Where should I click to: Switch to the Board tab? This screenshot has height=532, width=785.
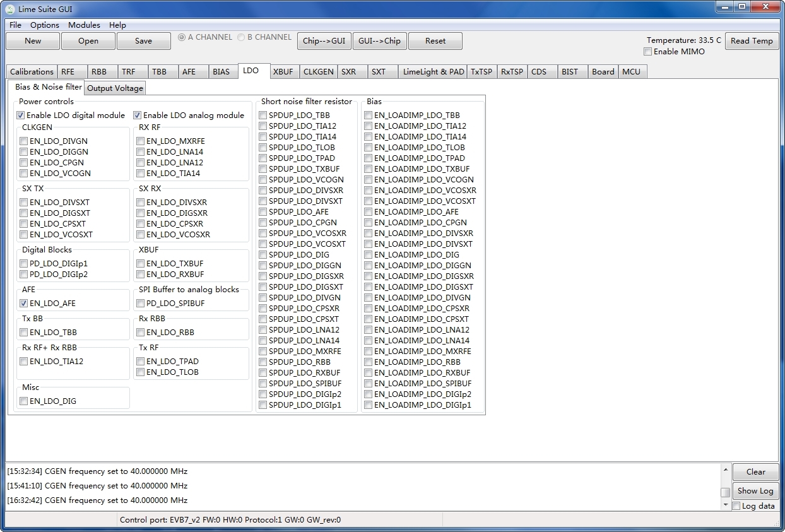(603, 71)
